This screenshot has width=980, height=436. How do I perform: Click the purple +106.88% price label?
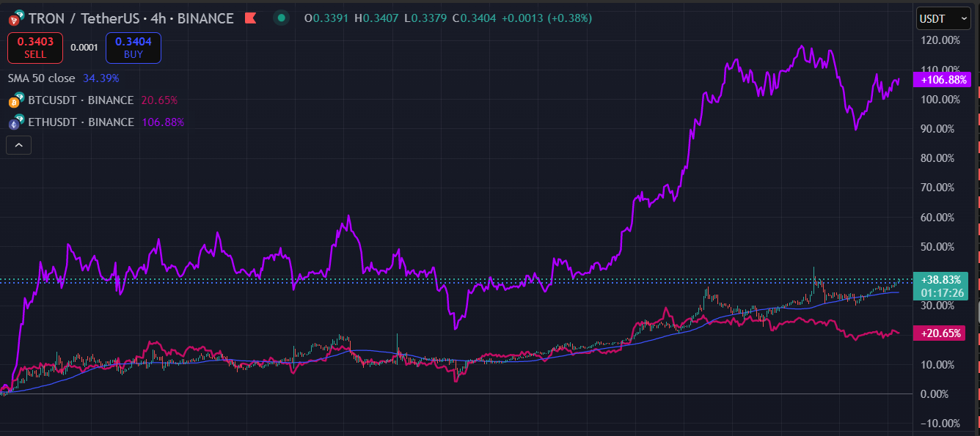coord(942,80)
